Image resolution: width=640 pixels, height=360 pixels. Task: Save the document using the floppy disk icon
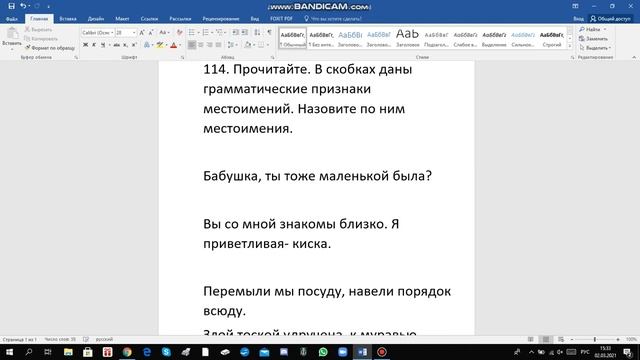pos(11,6)
